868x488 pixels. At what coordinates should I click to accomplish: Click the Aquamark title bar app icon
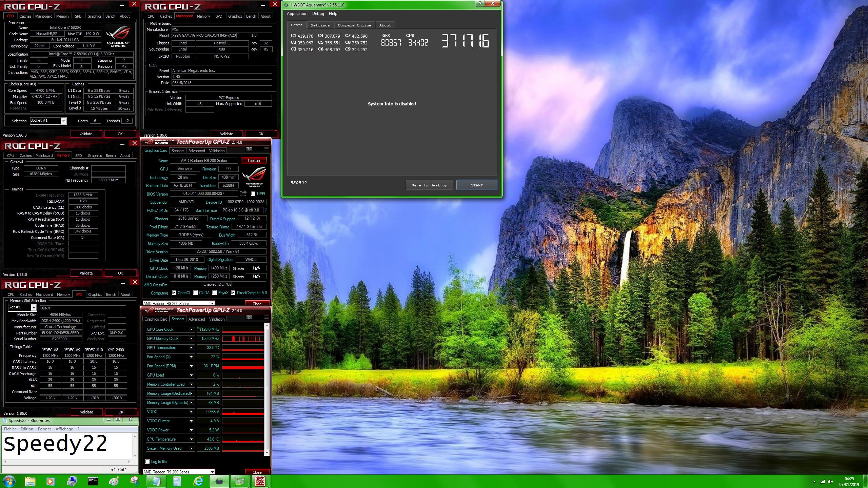(x=286, y=5)
